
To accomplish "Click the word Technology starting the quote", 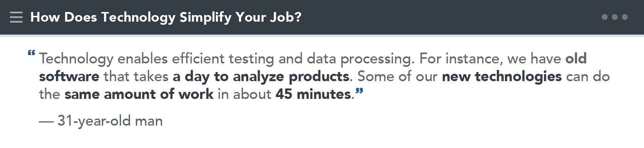I will 76,59.
